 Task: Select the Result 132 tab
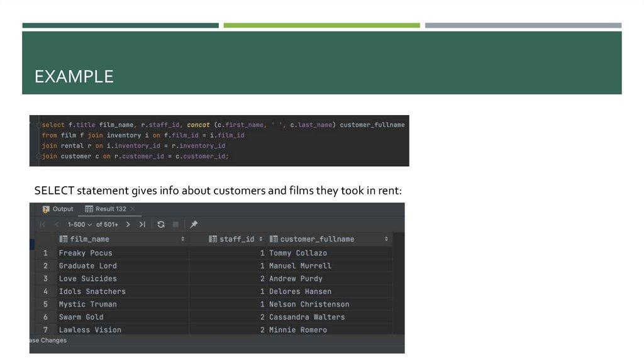(110, 209)
